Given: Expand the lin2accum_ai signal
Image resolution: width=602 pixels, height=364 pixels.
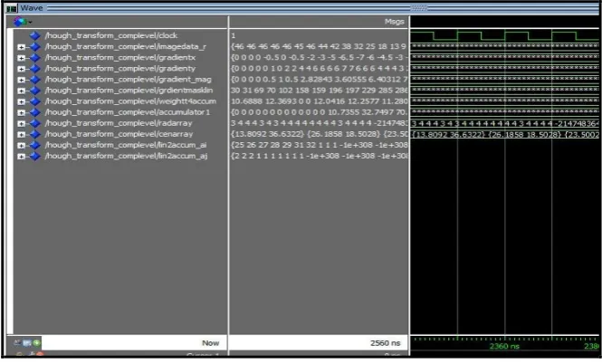Looking at the screenshot, I should 21,146.
